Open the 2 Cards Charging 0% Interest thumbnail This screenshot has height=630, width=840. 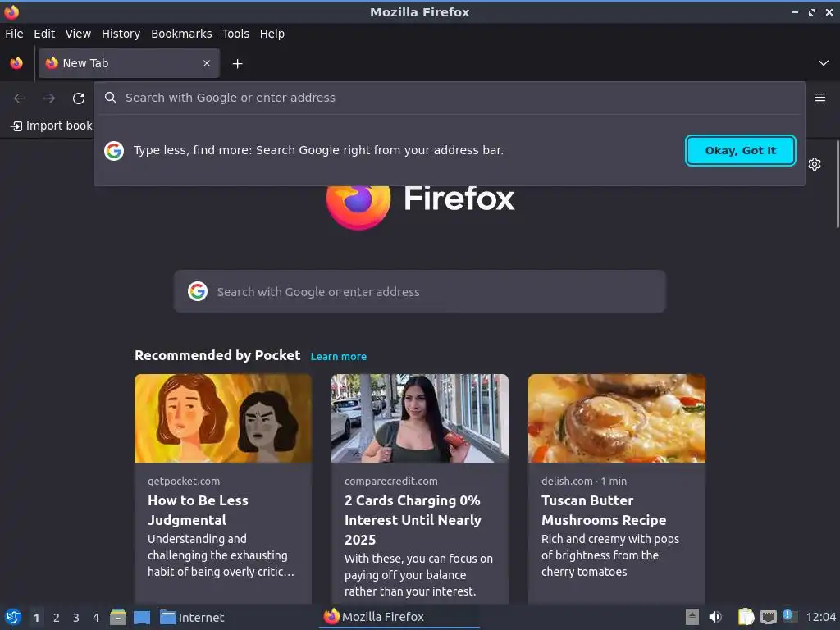(x=420, y=418)
